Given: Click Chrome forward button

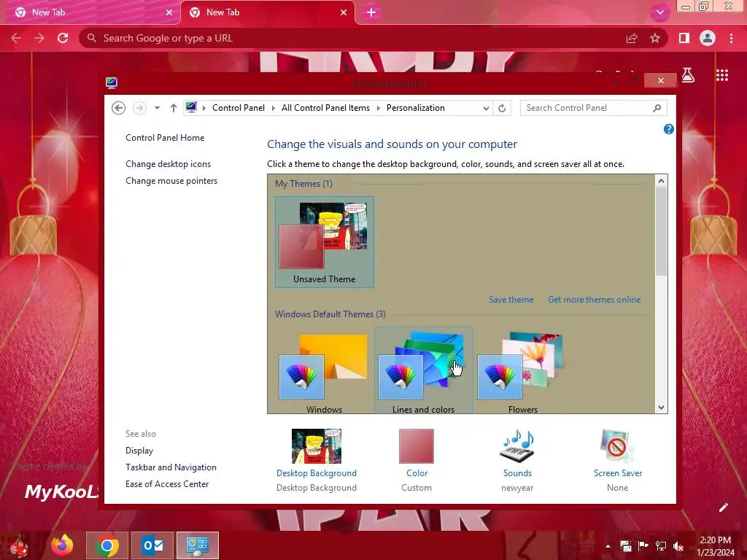Looking at the screenshot, I should tap(39, 38).
